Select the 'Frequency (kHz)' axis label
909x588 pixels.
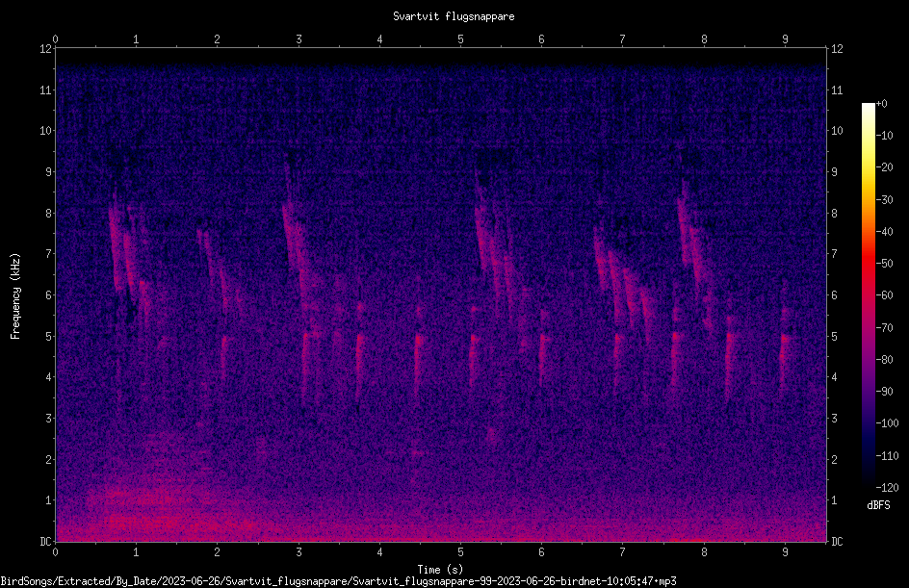point(15,296)
